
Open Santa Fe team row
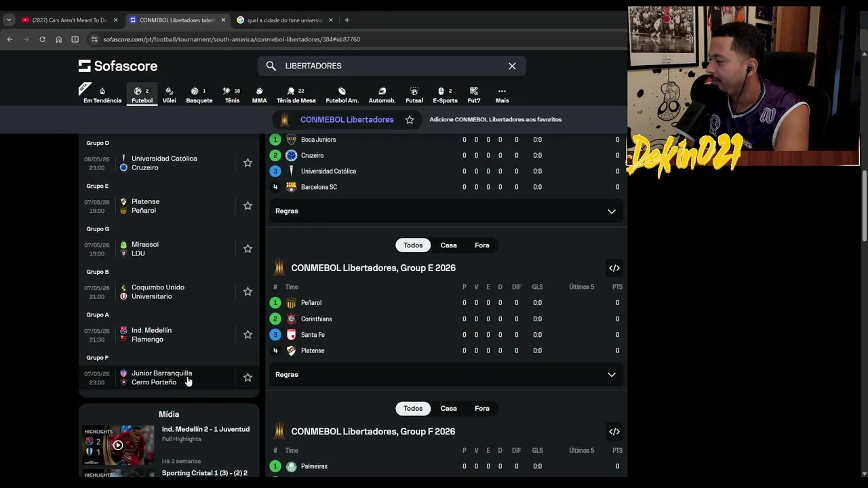(446, 335)
